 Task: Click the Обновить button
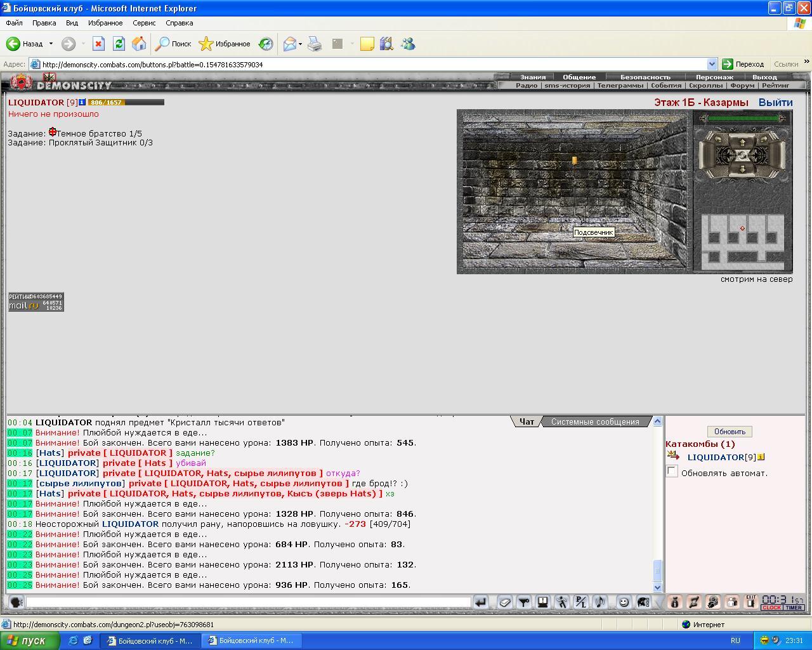[730, 432]
